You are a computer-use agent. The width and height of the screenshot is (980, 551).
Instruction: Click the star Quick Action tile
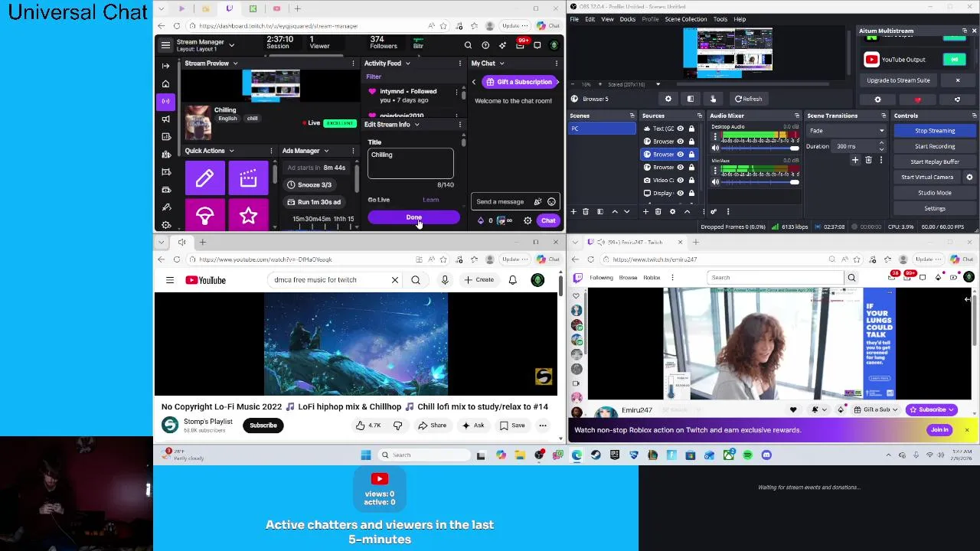point(248,216)
